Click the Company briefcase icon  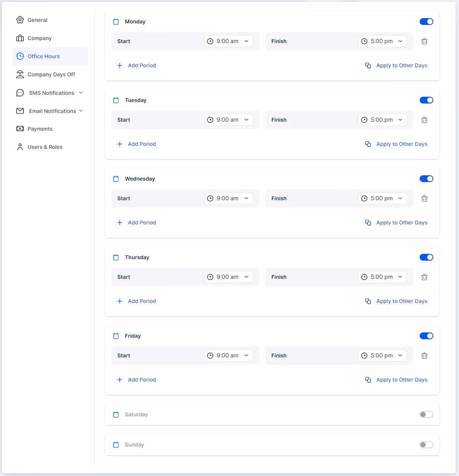point(20,38)
